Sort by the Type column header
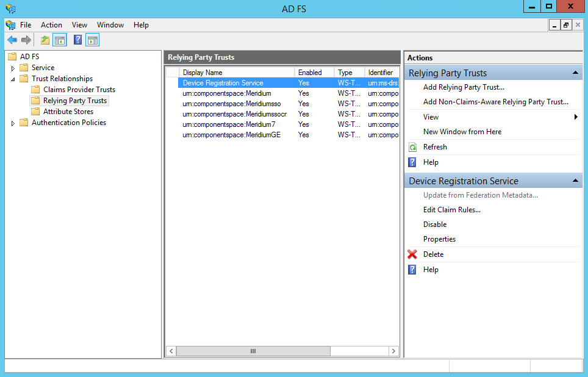Screen dimensions: 588x377 [349, 73]
